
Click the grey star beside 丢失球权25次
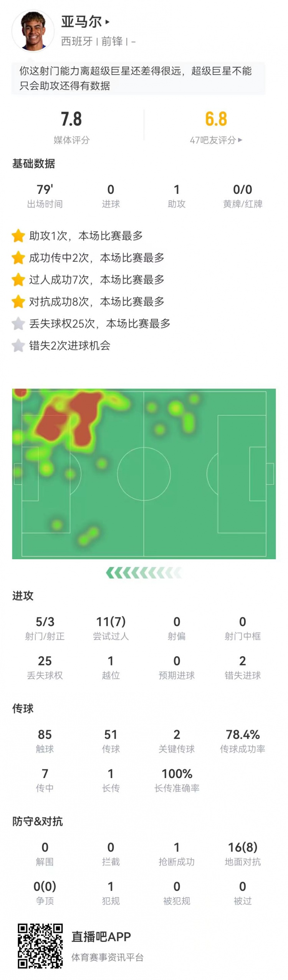pos(18,323)
